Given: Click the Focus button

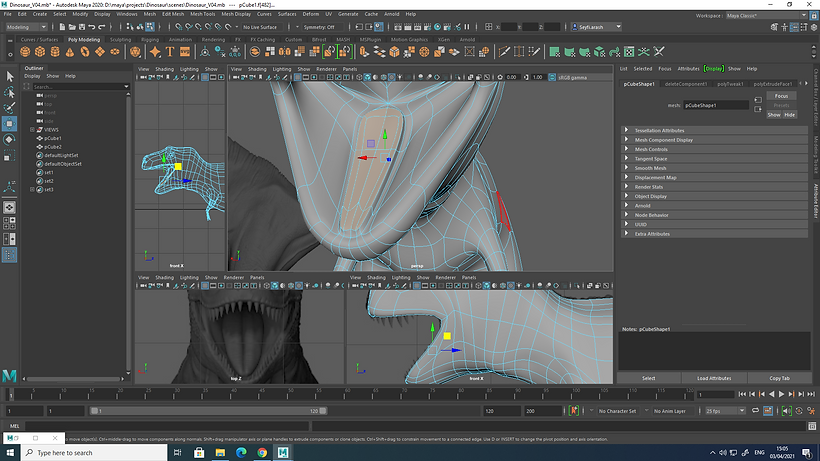Looking at the screenshot, I should (x=781, y=96).
